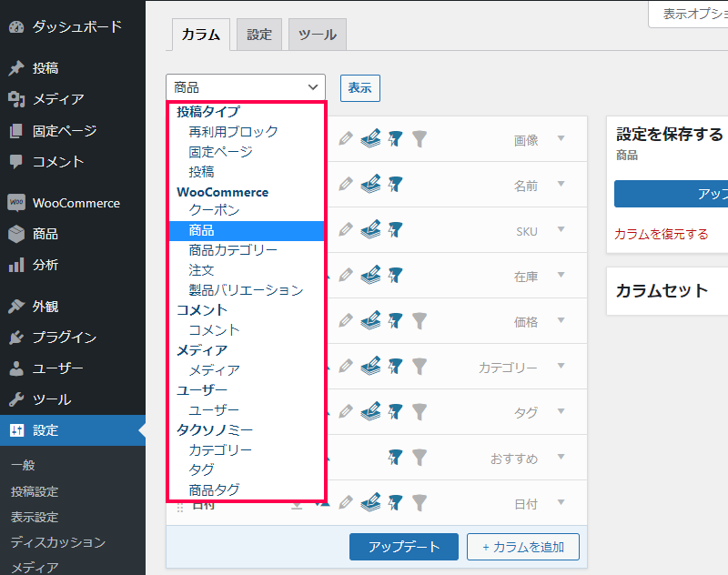Screen dimensions: 728x575
Task: Open ダッシュボード in the admin sidebar
Action: (x=73, y=27)
